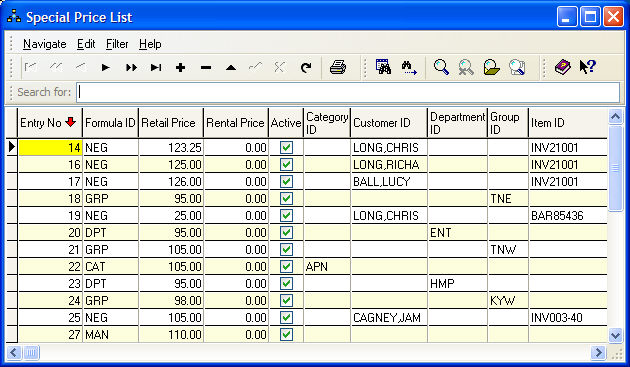The width and height of the screenshot is (630, 367).
Task: Select the APN category cell
Action: point(327,267)
